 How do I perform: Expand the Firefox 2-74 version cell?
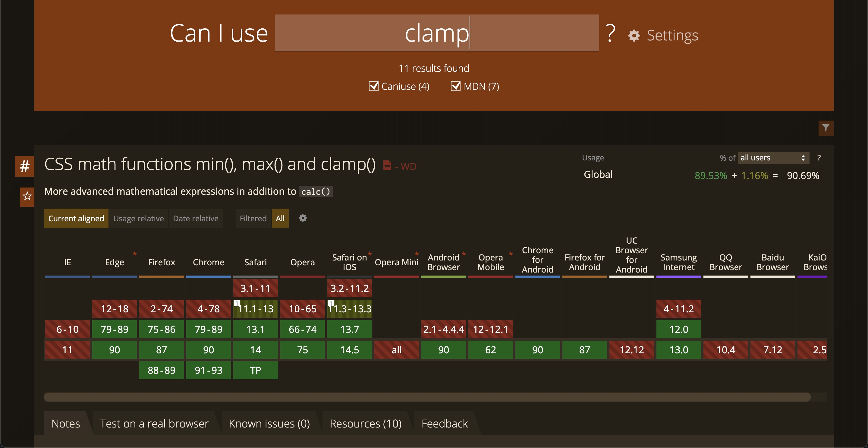click(162, 309)
